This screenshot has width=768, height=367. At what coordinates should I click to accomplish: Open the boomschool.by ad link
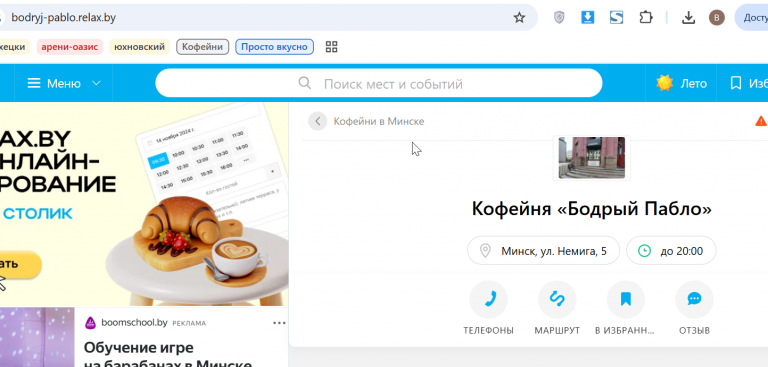(134, 322)
